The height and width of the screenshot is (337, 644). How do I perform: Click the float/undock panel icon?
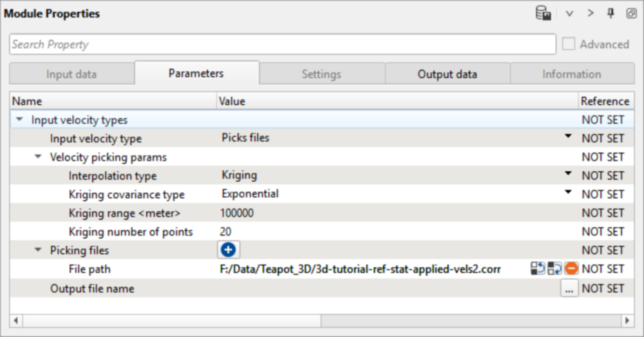tap(631, 13)
